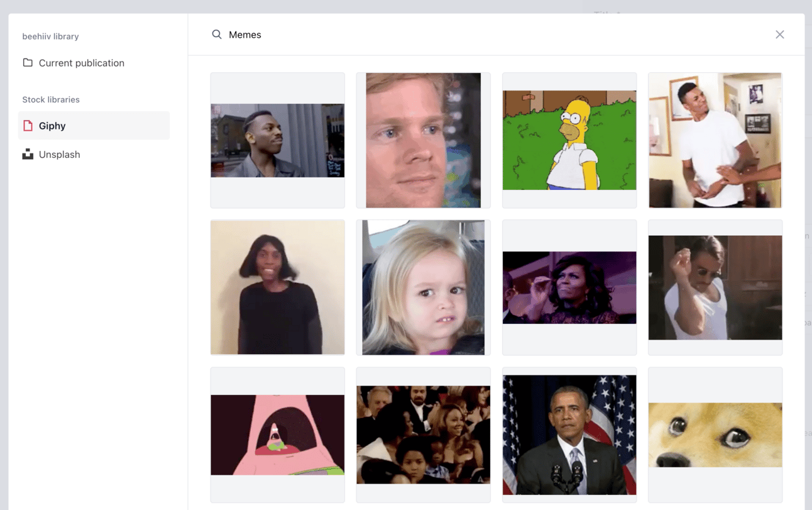Image resolution: width=812 pixels, height=510 pixels.
Task: Pick the Doge dog close-up GIF
Action: 715,435
